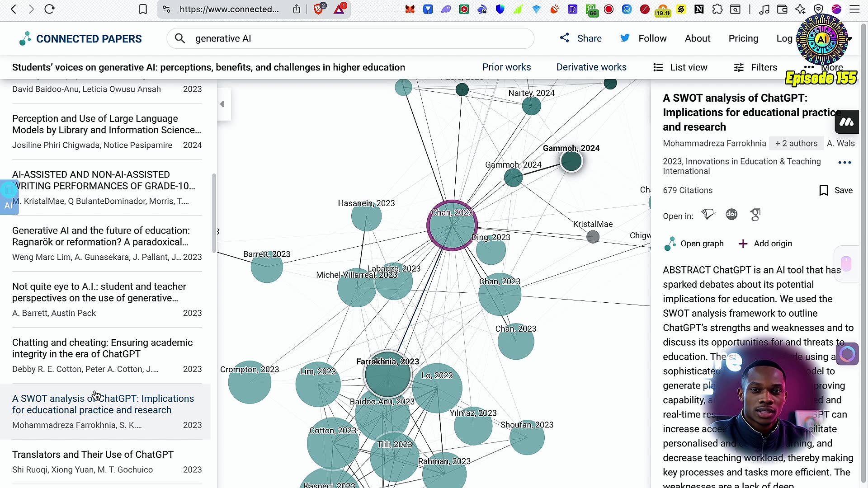868x488 pixels.
Task: Click the DOI icon under Open in
Action: pos(731,214)
